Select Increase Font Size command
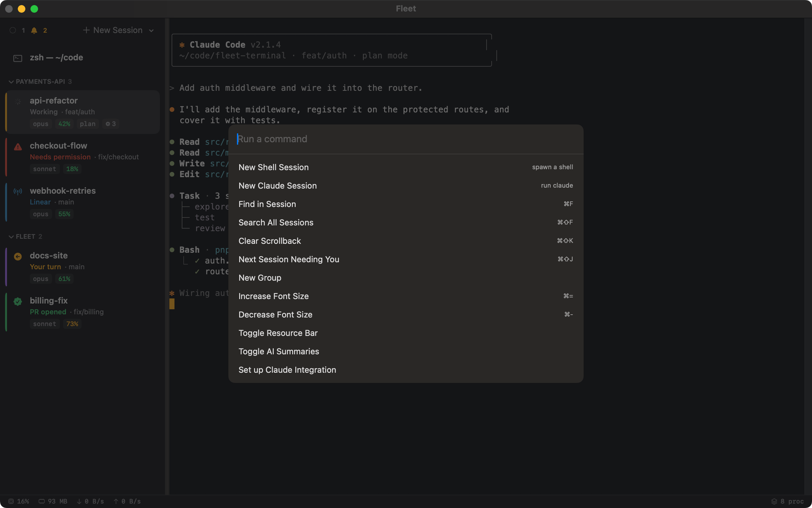The image size is (812, 508). coord(406,296)
